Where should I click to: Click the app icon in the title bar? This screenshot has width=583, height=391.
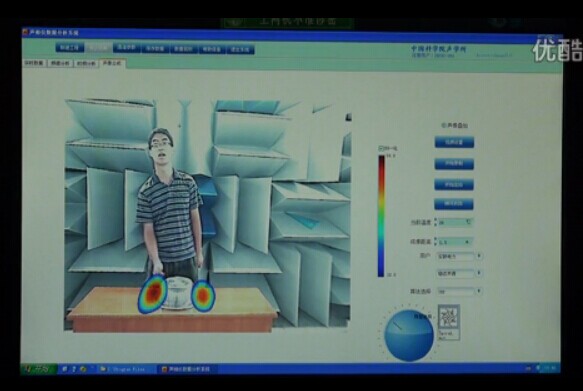tap(25, 32)
